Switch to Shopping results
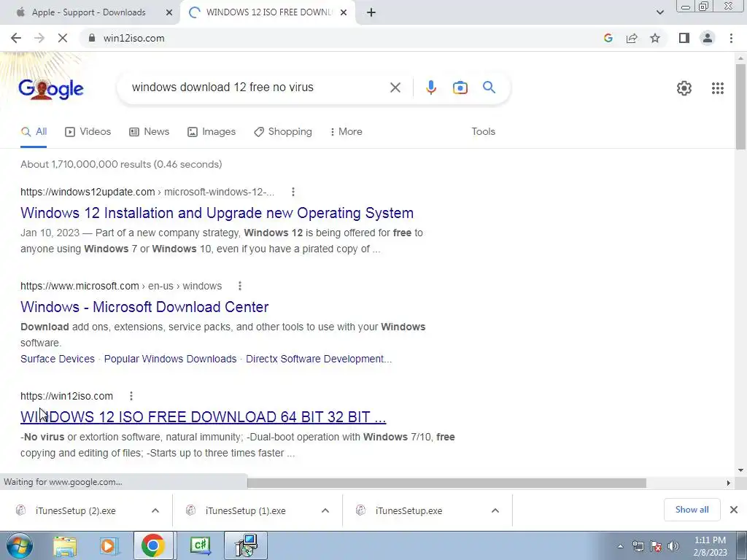The image size is (747, 560). pos(283,132)
